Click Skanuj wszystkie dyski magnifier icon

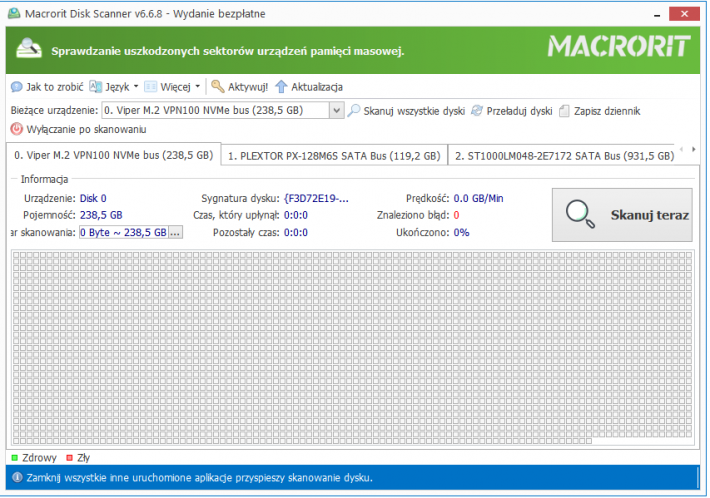coord(354,110)
